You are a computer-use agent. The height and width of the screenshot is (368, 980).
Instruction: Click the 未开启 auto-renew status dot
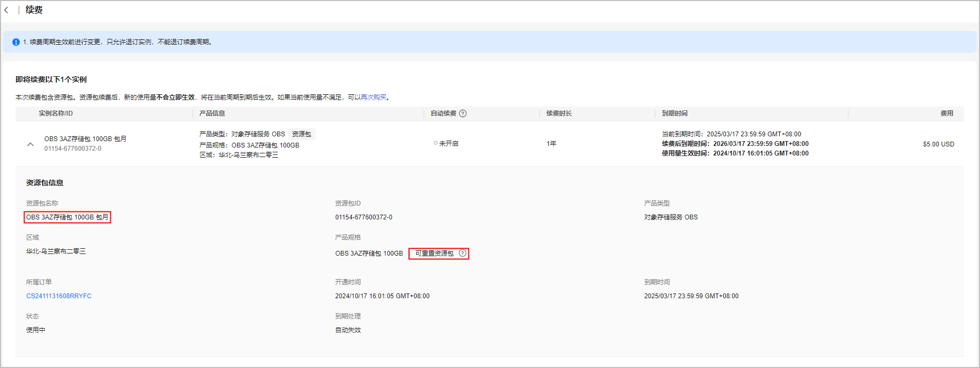[x=435, y=143]
